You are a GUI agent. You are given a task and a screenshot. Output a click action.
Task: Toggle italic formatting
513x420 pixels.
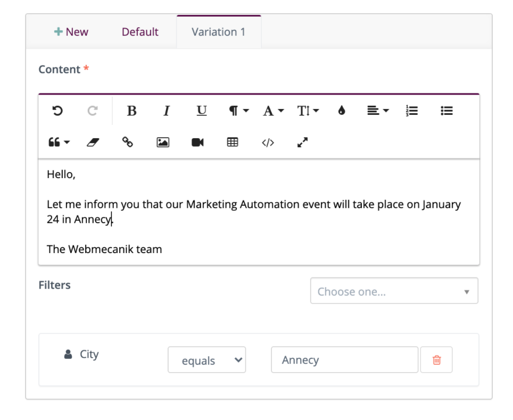click(166, 111)
